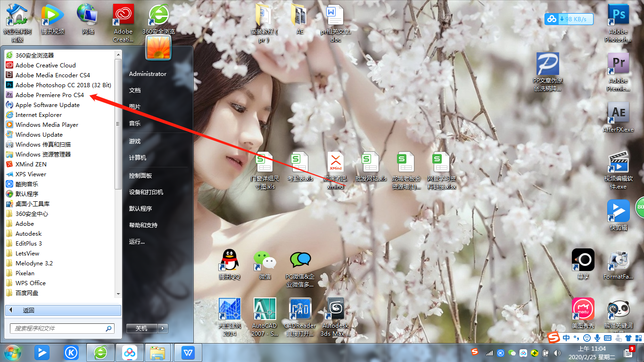
Task: Select the AutoCAD 2007 desktop shortcut
Action: (x=264, y=317)
